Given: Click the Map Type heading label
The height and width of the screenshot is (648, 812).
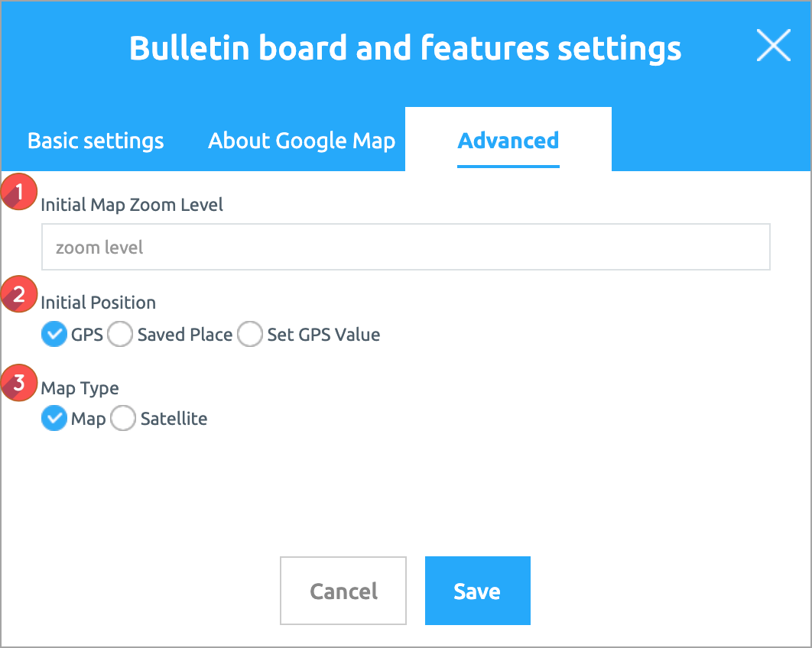Looking at the screenshot, I should pos(80,388).
